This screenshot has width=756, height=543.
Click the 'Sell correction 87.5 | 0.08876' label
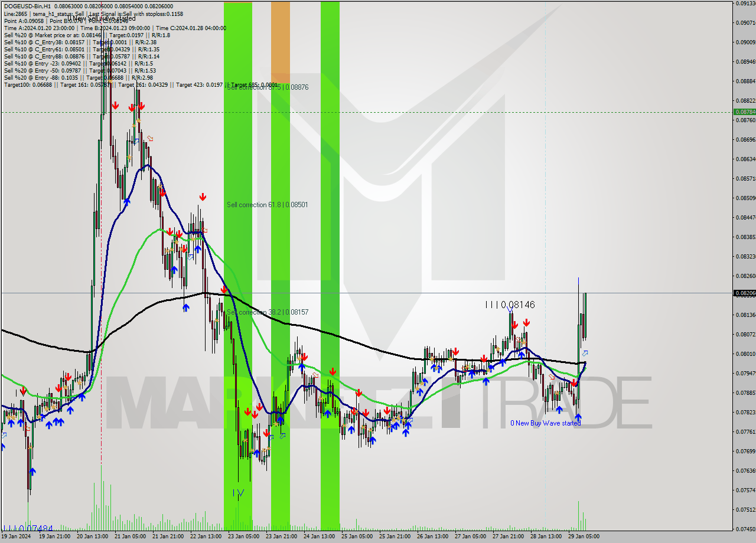point(268,87)
